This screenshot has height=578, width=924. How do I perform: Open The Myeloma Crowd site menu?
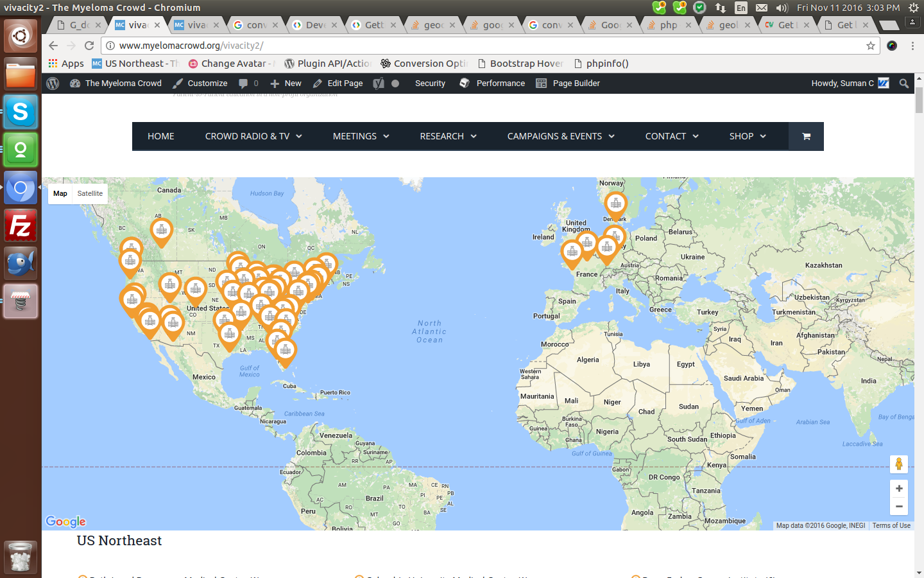116,83
